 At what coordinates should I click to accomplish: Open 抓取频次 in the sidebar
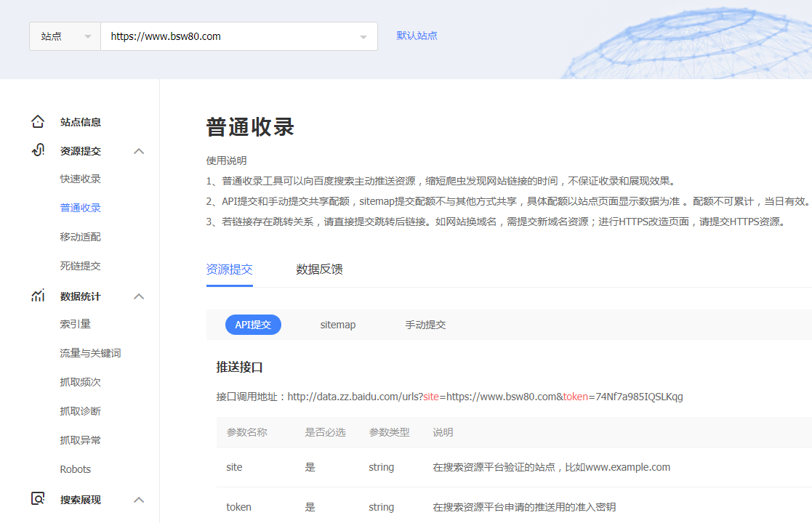(x=80, y=382)
